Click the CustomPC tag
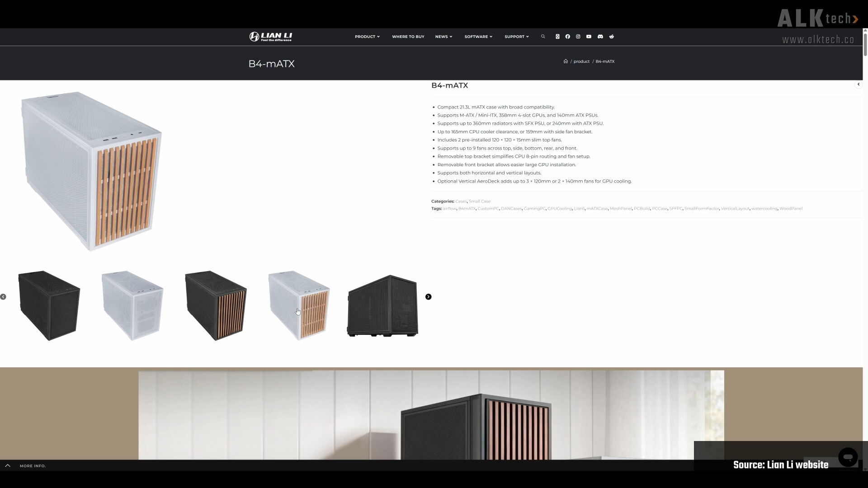This screenshot has height=488, width=868. pyautogui.click(x=488, y=209)
